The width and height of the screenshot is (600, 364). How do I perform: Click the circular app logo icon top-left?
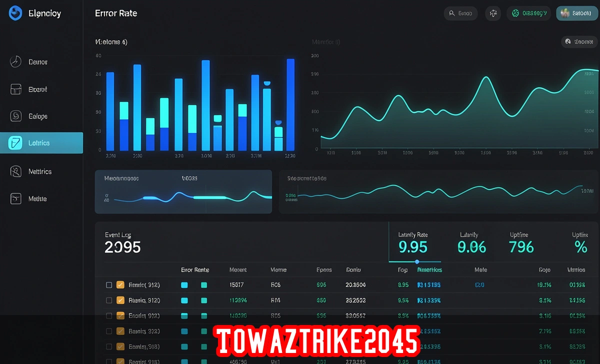[x=15, y=13]
